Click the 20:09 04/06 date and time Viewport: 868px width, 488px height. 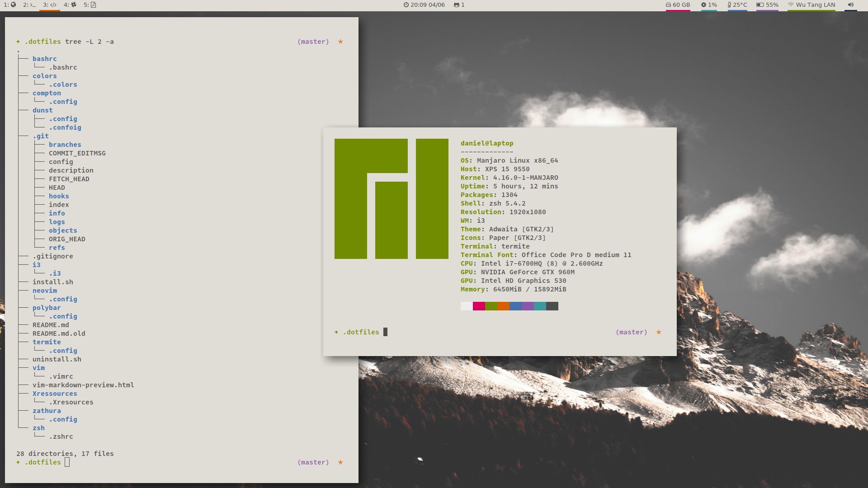428,5
